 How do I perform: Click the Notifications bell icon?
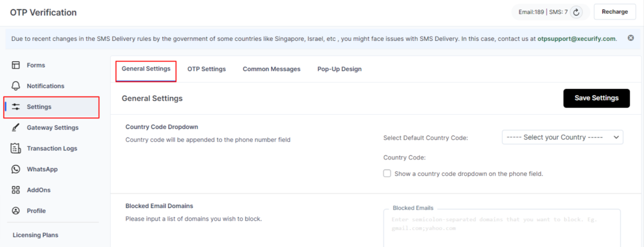point(16,86)
